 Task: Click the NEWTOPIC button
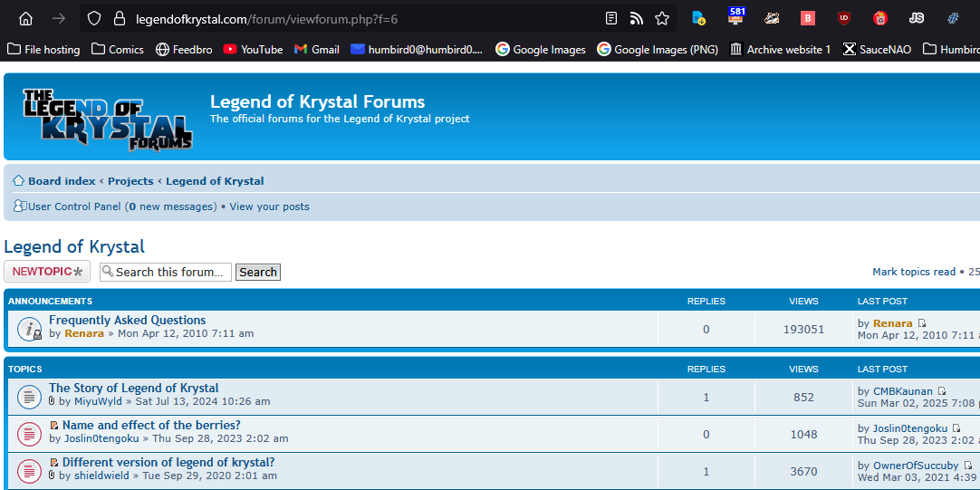[x=47, y=272]
